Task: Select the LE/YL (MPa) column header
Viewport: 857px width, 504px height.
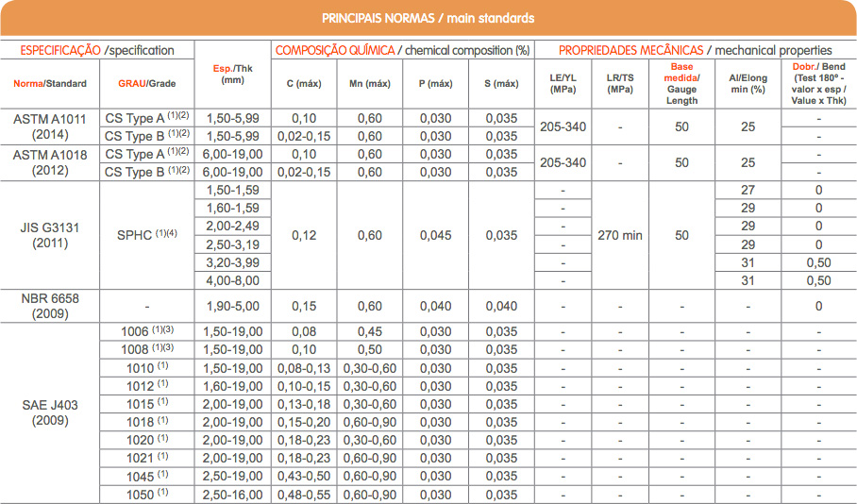Action: point(563,84)
